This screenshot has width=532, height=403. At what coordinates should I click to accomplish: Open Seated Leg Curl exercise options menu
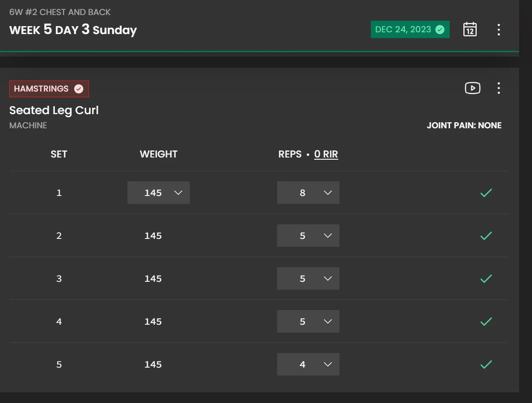(x=499, y=88)
